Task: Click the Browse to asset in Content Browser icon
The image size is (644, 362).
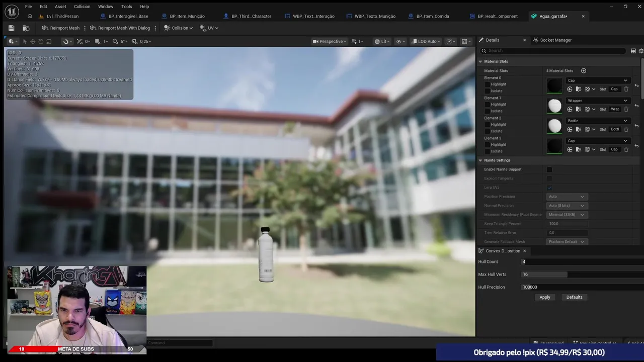Action: tap(26, 28)
